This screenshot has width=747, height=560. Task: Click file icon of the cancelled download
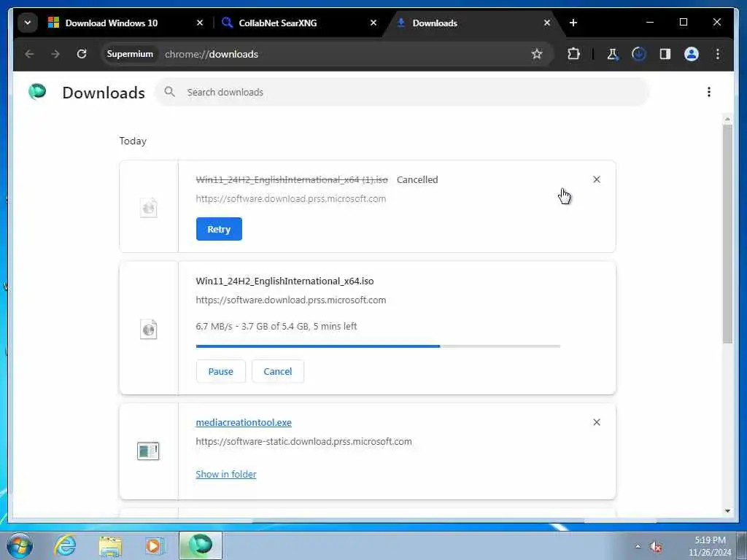pyautogui.click(x=149, y=208)
